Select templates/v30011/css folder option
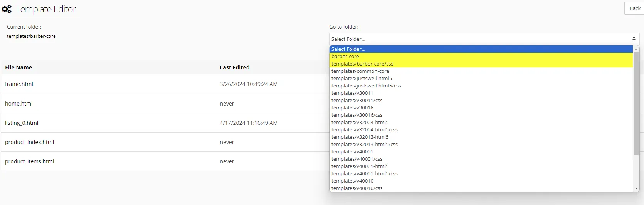Screen dimensions: 644x205 (357, 100)
